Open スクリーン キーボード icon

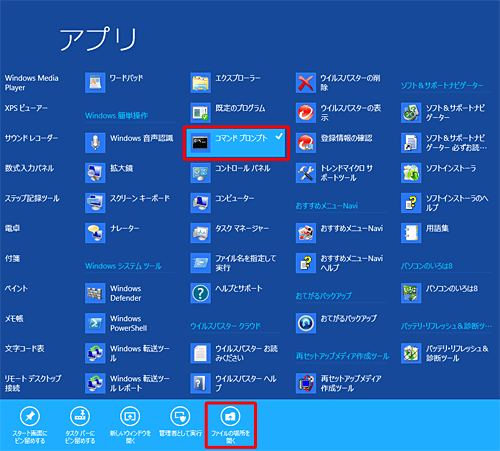pyautogui.click(x=95, y=203)
